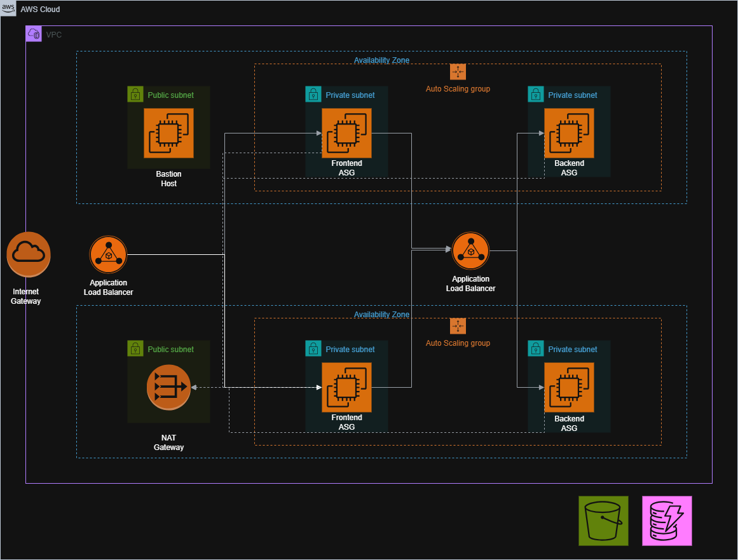Select the Frontend ASG instance in the top Availability Zone
This screenshot has height=560, width=738.
tap(346, 133)
